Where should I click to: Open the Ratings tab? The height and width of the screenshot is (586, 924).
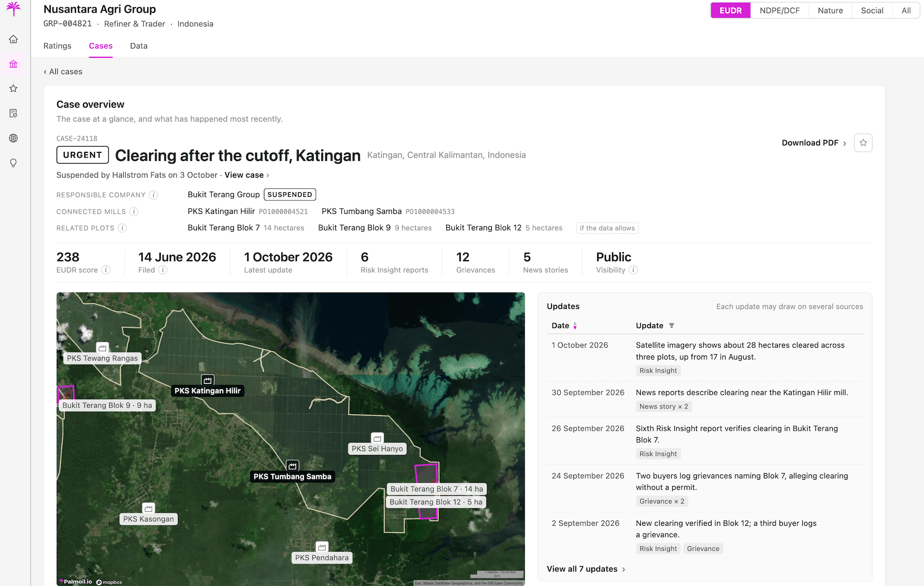coord(57,46)
